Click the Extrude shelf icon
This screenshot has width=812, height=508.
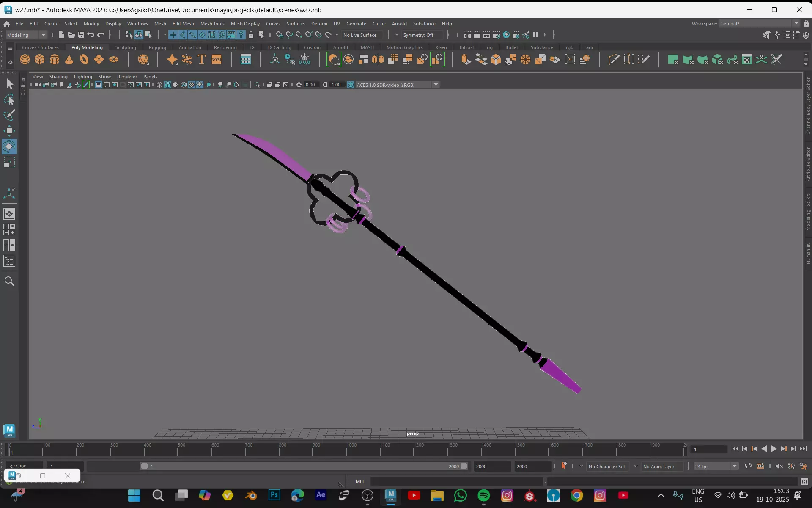coord(466,60)
